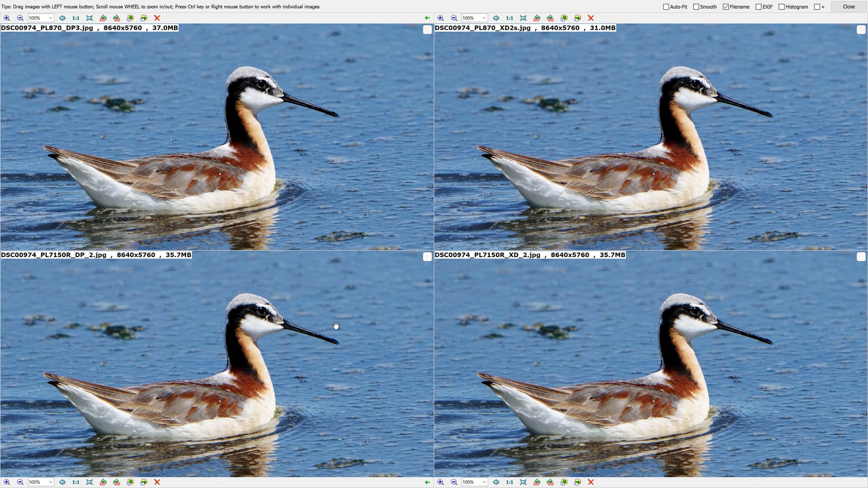
Task: Rotate PL7150R_XD_2 image left
Action: (x=537, y=482)
